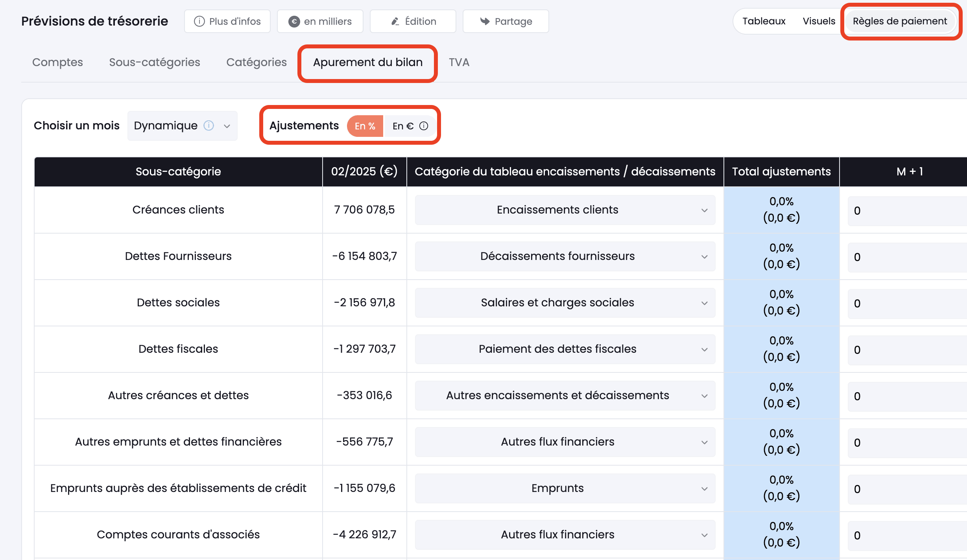Click the 02/2025 (€) column header

point(364,171)
